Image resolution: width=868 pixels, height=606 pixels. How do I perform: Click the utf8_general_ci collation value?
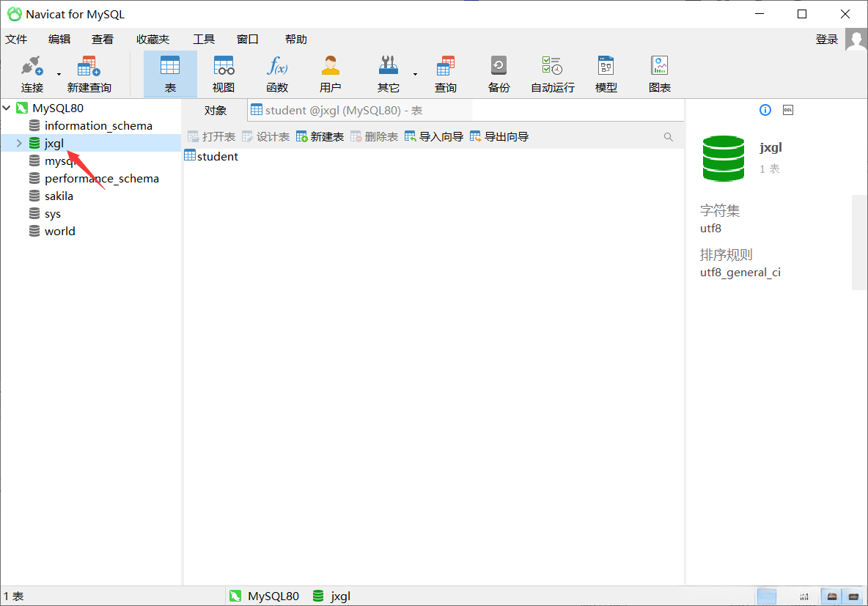point(740,273)
